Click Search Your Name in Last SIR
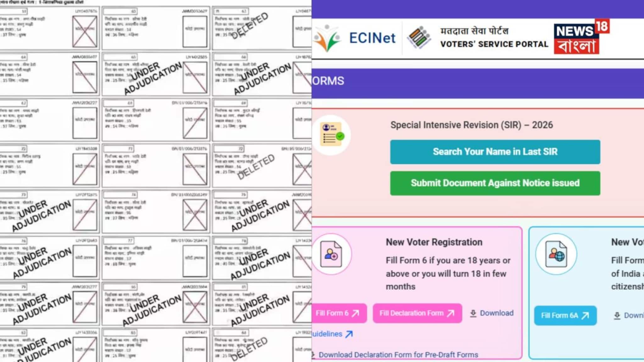This screenshot has width=644, height=362. (495, 152)
